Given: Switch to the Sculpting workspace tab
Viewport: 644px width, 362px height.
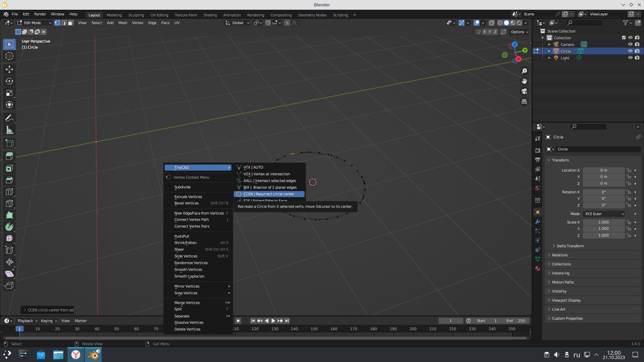Looking at the screenshot, I should [x=136, y=15].
